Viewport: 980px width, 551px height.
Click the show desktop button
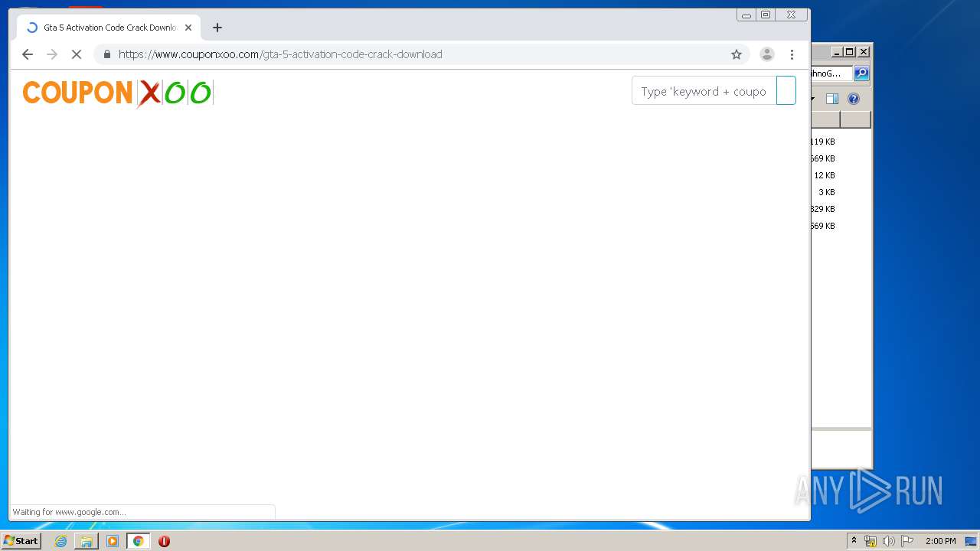pyautogui.click(x=971, y=541)
